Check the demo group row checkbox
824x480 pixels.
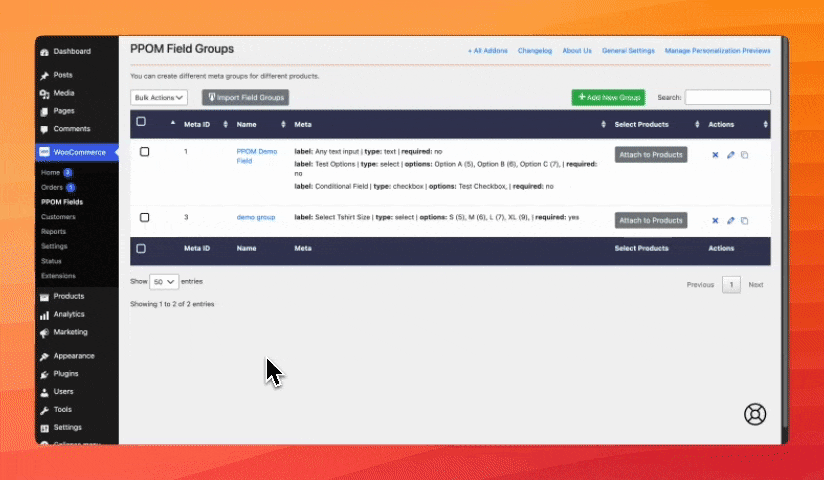(145, 218)
